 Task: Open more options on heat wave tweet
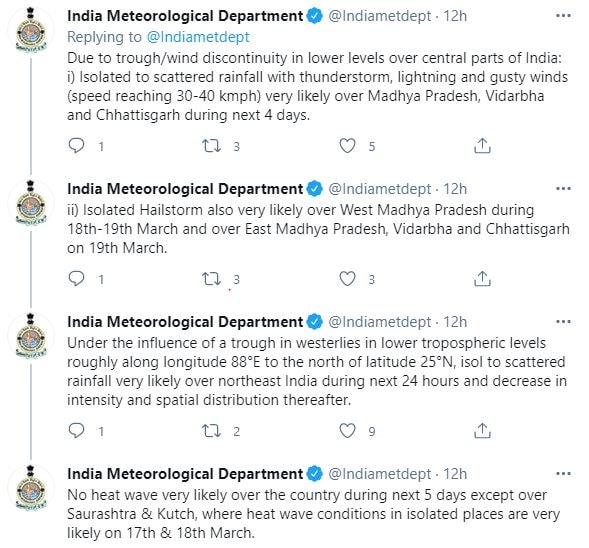tap(563, 474)
